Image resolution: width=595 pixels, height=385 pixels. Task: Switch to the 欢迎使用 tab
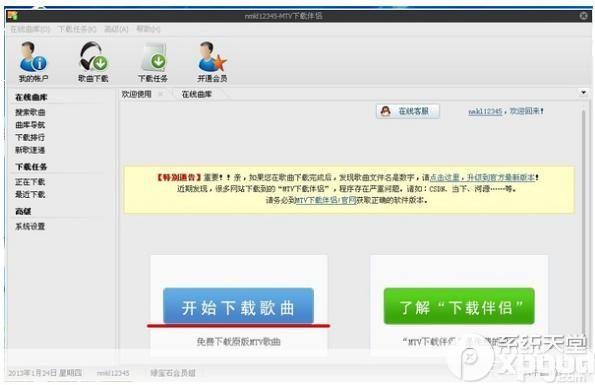coord(137,94)
